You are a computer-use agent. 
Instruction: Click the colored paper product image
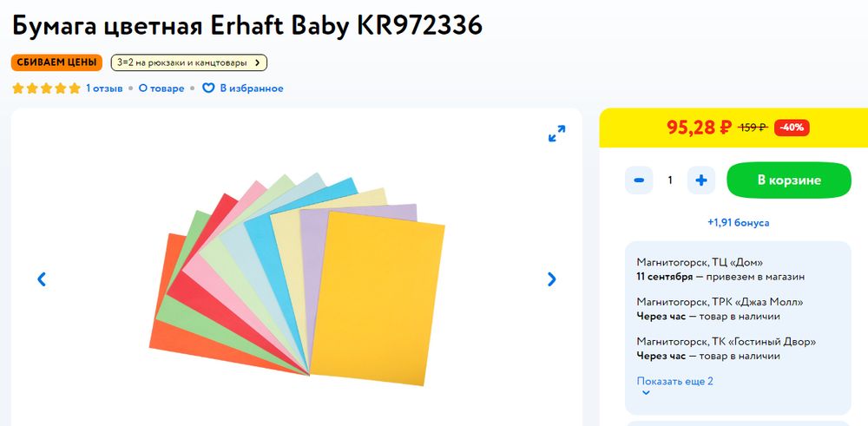click(x=297, y=278)
